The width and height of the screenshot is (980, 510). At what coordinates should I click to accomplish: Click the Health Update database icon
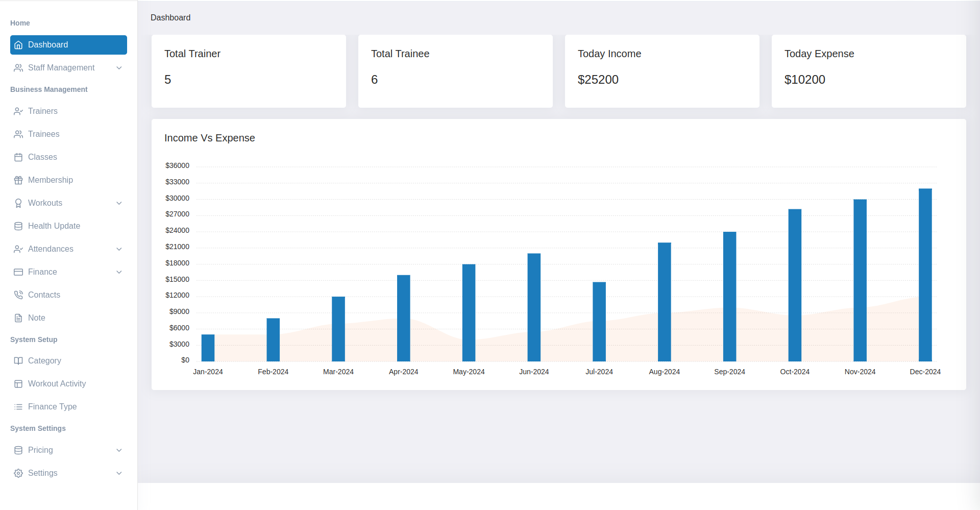click(x=18, y=226)
